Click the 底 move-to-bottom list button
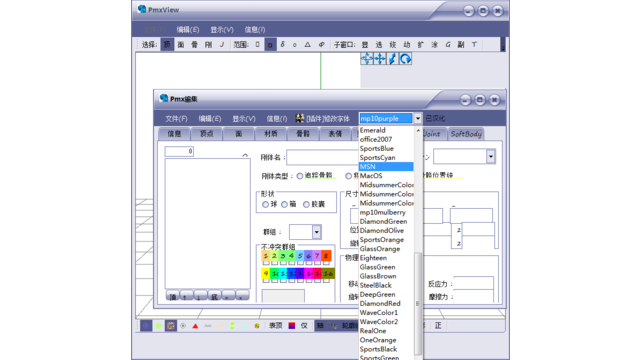This screenshot has height=360, width=640. click(x=214, y=296)
